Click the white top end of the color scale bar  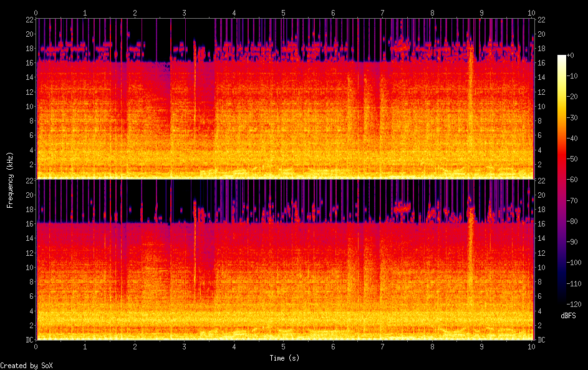coord(562,57)
